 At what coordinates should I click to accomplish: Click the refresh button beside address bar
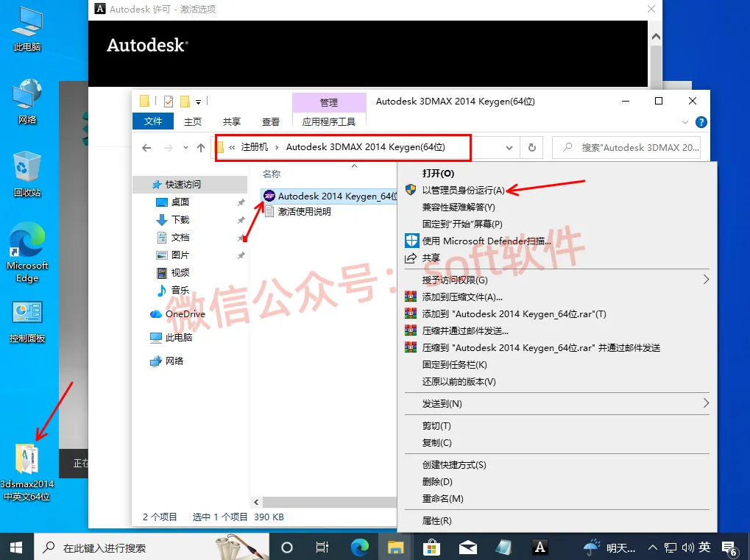pyautogui.click(x=532, y=147)
